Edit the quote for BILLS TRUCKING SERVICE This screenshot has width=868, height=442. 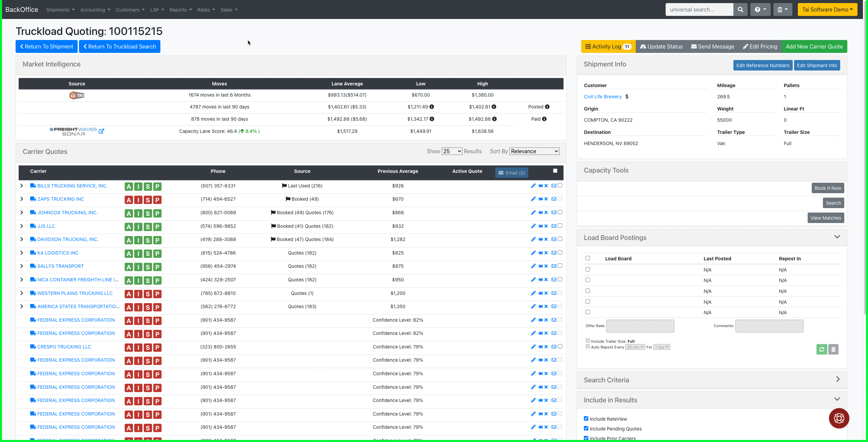click(533, 185)
